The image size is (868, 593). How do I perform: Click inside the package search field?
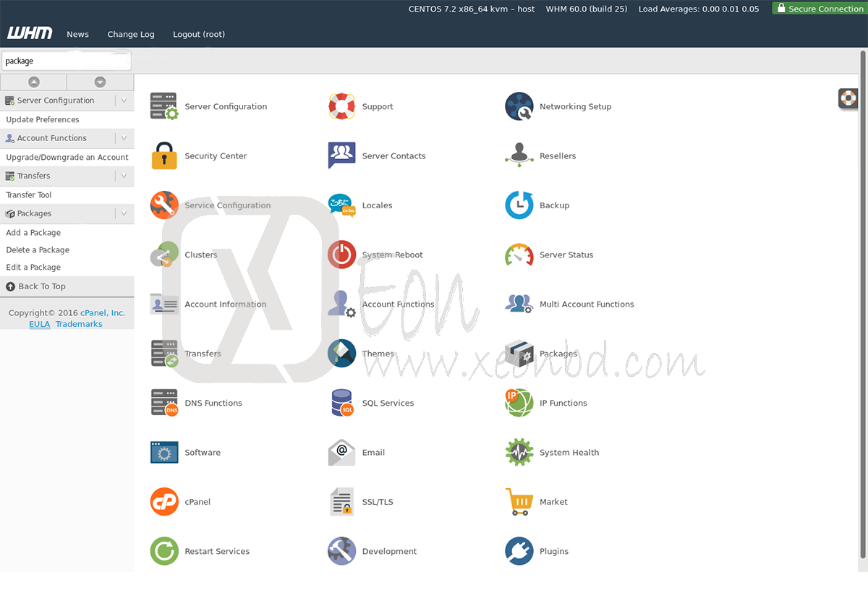point(67,61)
